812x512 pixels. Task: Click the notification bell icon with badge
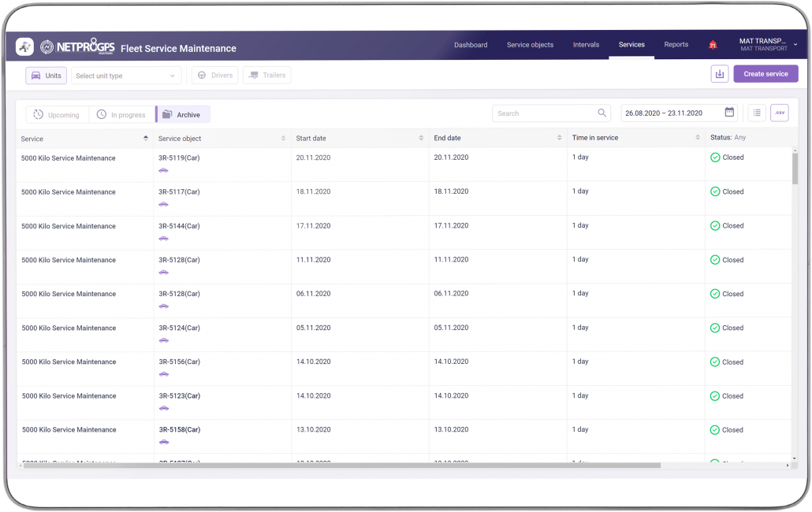tap(713, 46)
